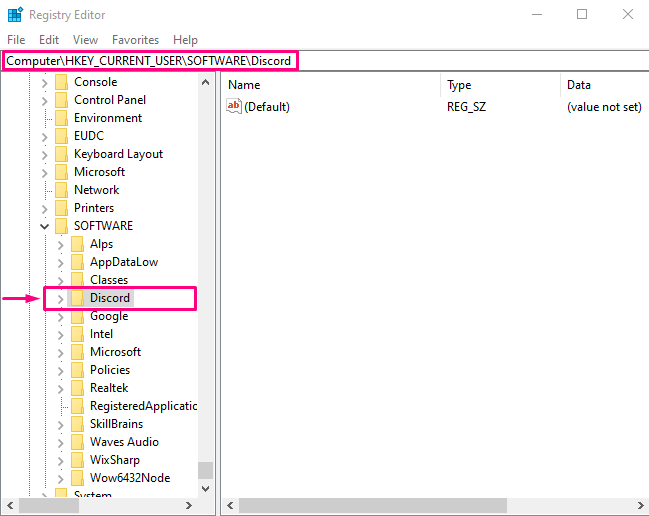Click the (value not set) data cell
649x516 pixels.
coord(604,107)
